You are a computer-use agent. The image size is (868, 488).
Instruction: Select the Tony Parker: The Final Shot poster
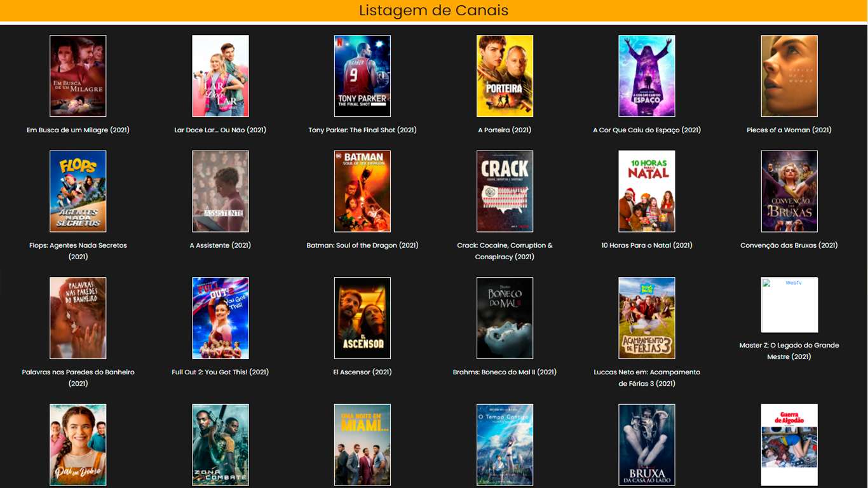(x=362, y=76)
